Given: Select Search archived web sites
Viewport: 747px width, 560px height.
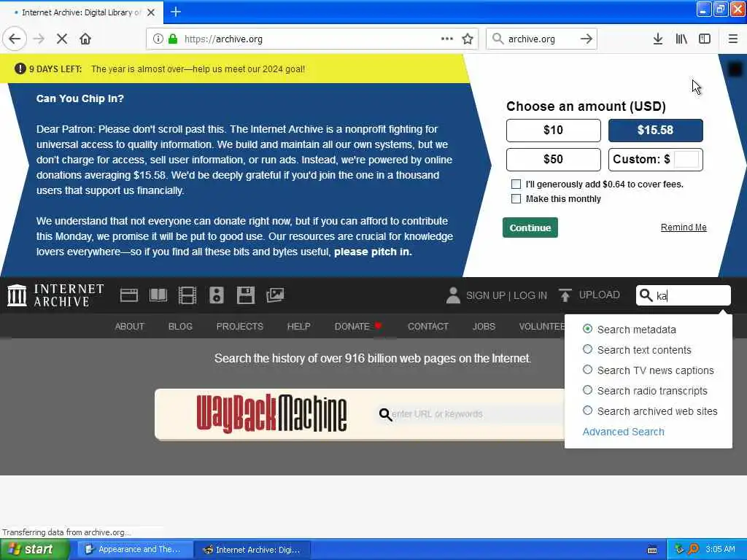Looking at the screenshot, I should pos(587,411).
